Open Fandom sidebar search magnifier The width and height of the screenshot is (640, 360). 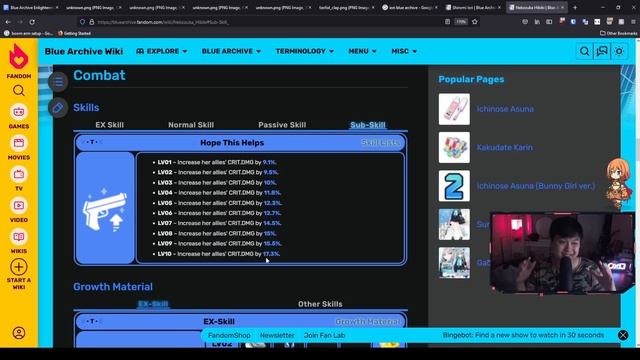coord(19,90)
